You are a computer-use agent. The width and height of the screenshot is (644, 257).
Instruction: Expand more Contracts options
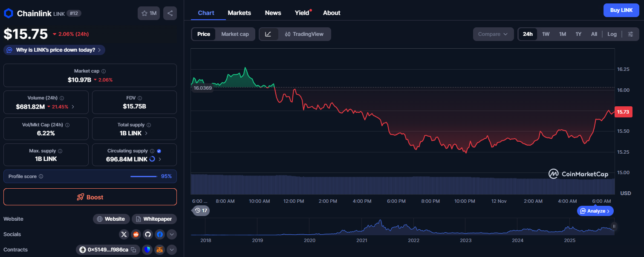pyautogui.click(x=172, y=250)
